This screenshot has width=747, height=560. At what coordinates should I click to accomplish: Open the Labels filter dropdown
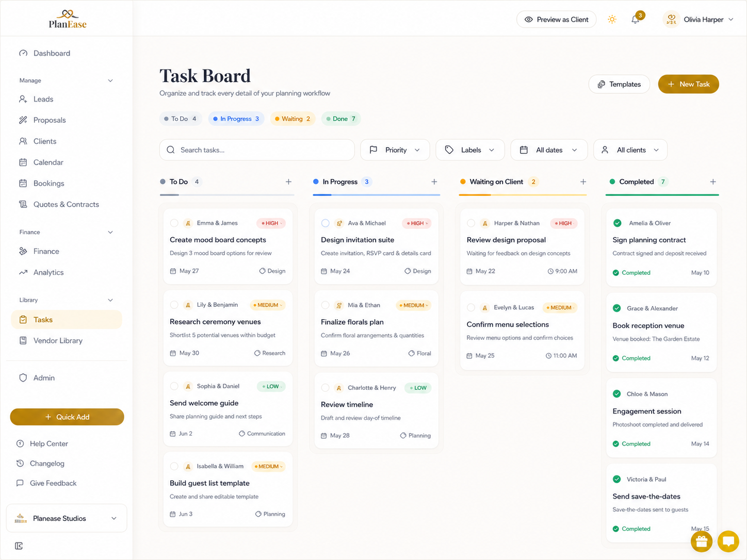[470, 150]
